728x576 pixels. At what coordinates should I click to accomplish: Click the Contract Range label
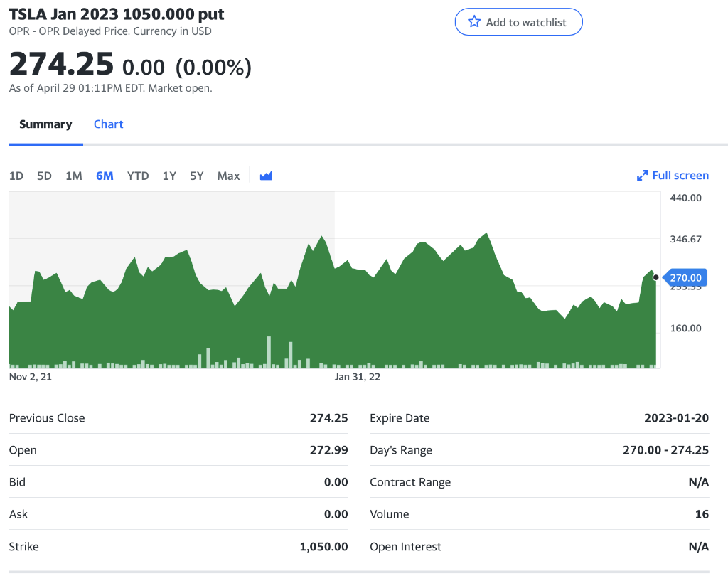410,482
